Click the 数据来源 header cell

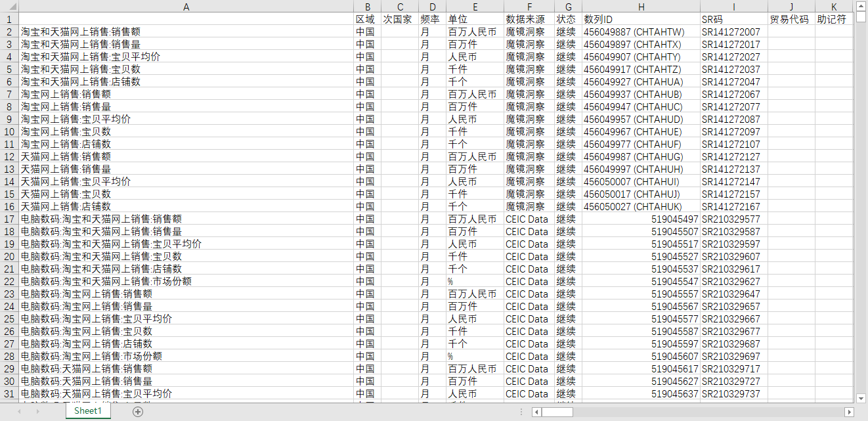(x=529, y=19)
